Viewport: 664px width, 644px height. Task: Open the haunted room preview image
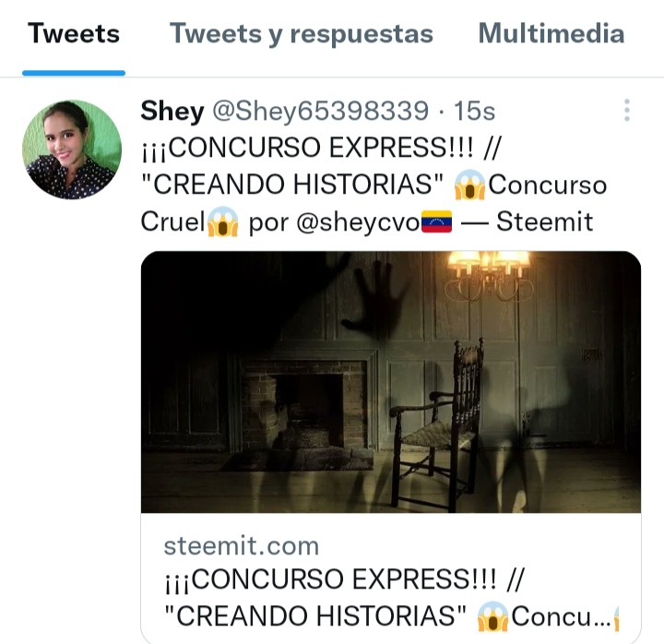pos(390,382)
